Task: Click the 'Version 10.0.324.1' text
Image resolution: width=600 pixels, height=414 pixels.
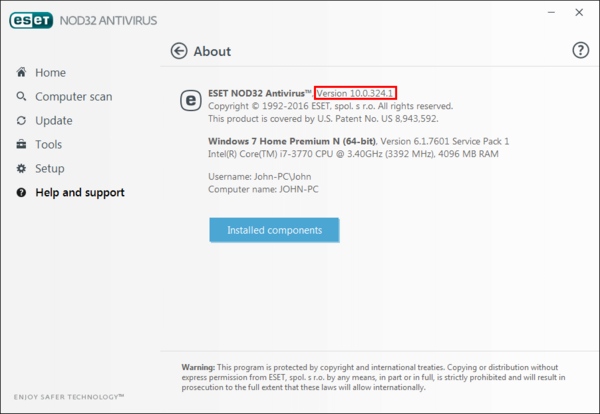Action: (x=355, y=93)
